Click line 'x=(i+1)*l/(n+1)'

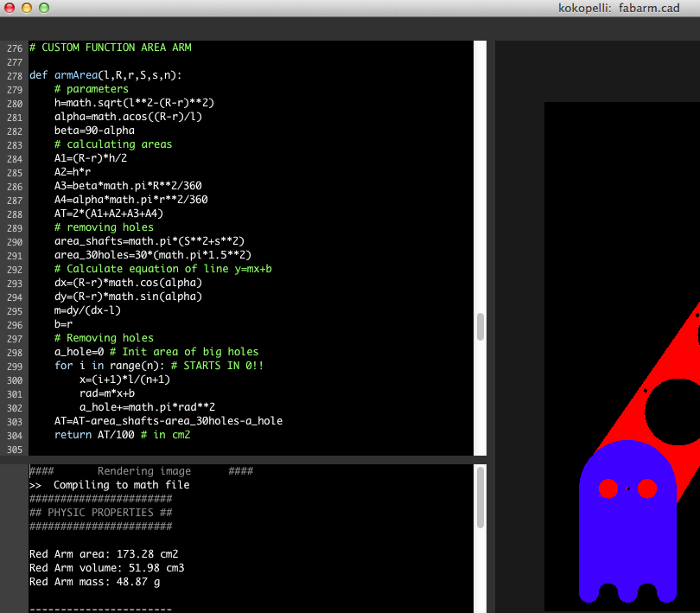(124, 380)
